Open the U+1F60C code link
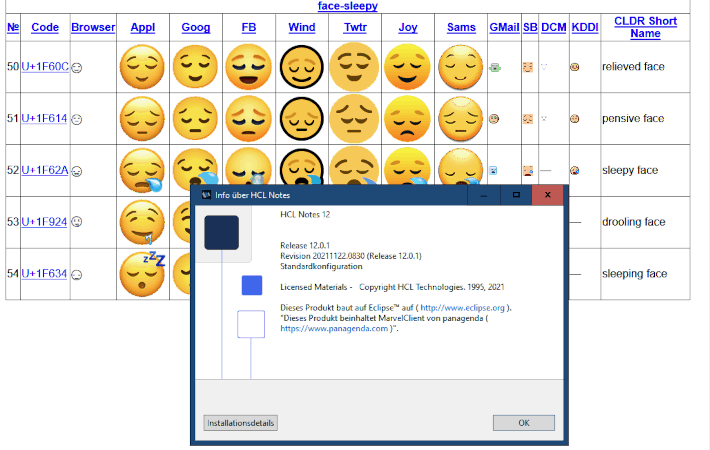 click(45, 67)
